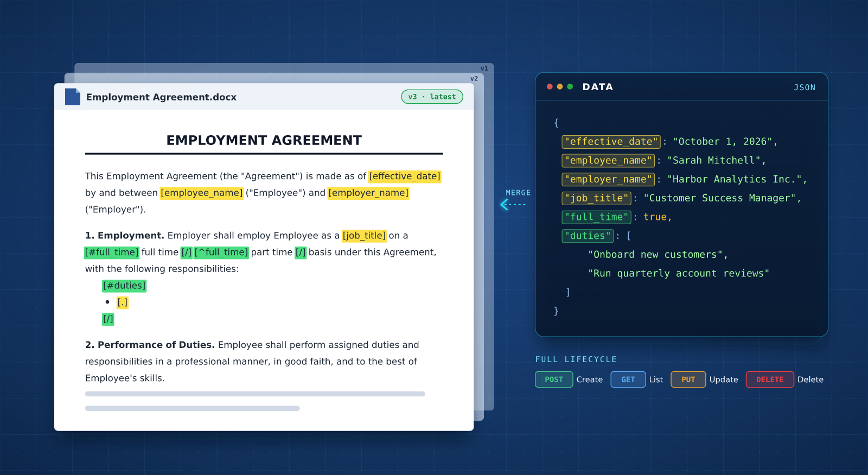Click the Employment Agreement.docx file name
This screenshot has width=868, height=475.
coord(161,97)
